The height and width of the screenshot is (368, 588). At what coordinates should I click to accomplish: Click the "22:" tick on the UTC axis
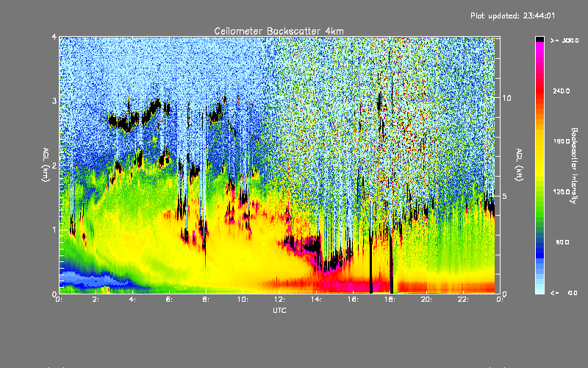(463, 300)
